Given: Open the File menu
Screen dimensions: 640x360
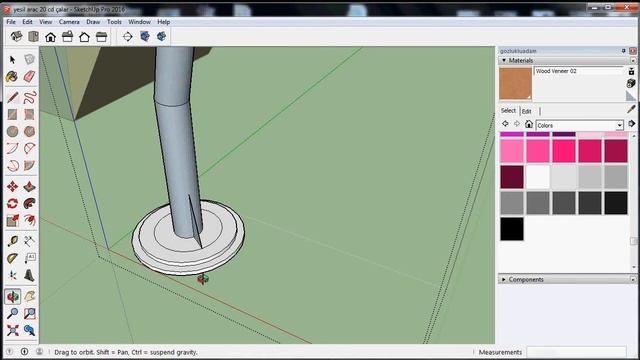Looking at the screenshot, I should [11, 22].
